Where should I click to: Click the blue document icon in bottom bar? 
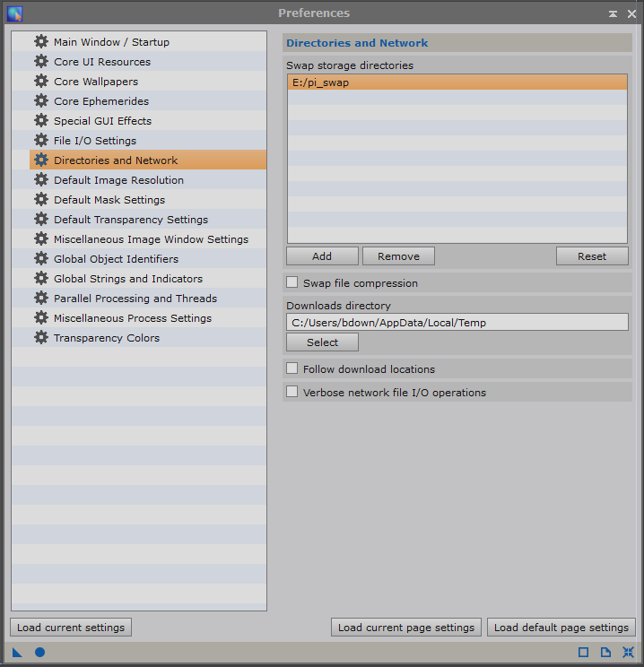click(x=605, y=652)
